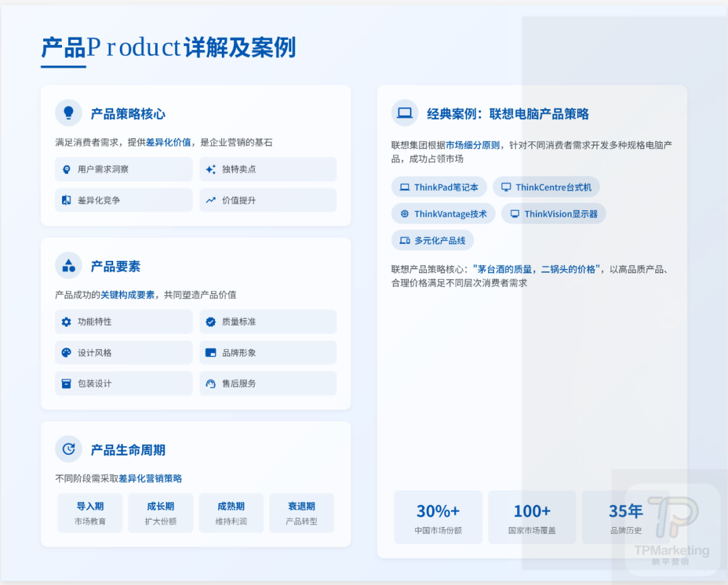Screen dimensions: 728x585
Task: Click the 产品转型 subtitle text
Action: 302,522
